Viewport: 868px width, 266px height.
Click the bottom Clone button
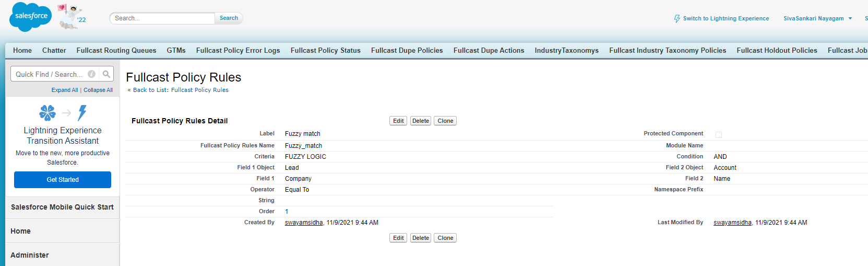click(445, 238)
